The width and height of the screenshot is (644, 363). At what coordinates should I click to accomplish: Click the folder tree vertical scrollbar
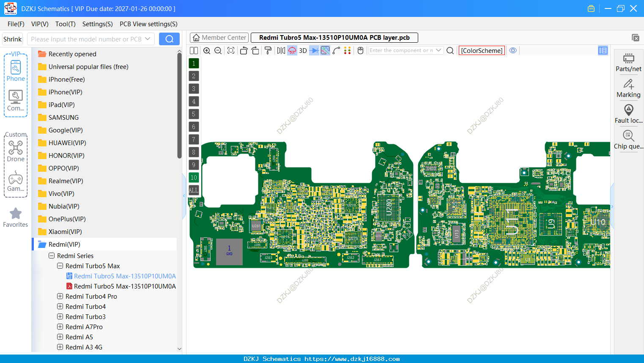(179, 106)
